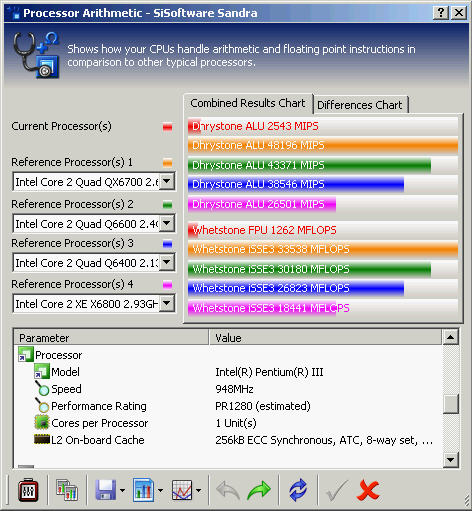The image size is (472, 511).
Task: Click the 'PR1280 (estimated)' value
Action: click(x=263, y=406)
